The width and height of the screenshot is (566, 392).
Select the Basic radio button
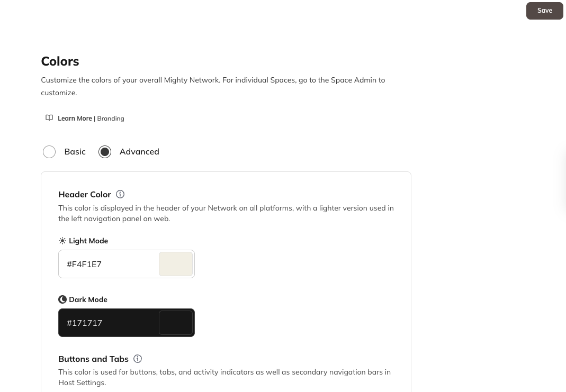(x=49, y=152)
